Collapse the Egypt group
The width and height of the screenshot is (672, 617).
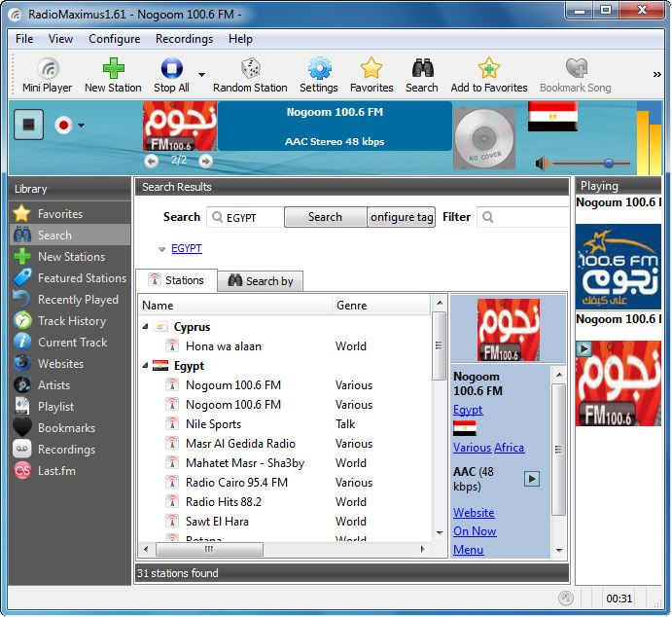pyautogui.click(x=145, y=366)
